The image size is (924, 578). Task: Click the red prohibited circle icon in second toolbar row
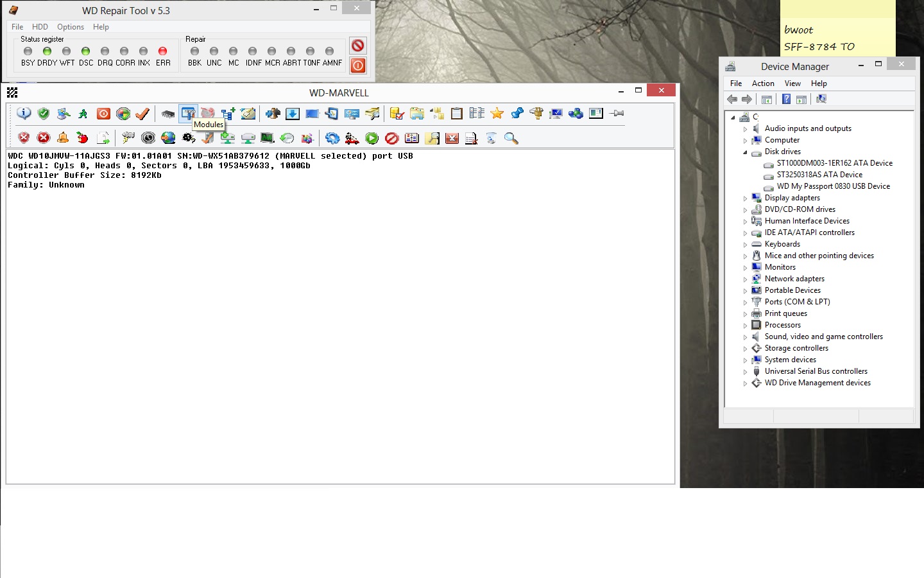point(392,138)
